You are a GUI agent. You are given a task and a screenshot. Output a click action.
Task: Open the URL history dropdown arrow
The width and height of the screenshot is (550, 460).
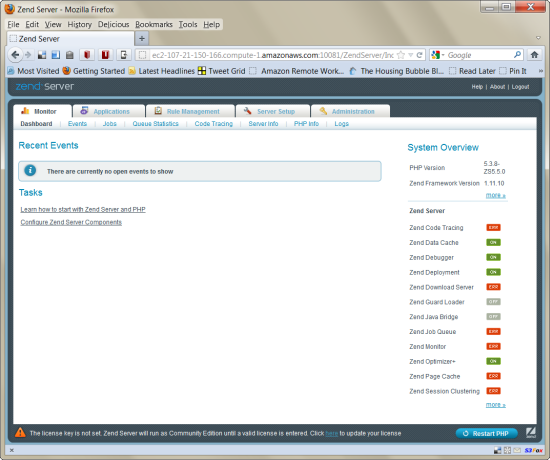(x=410, y=55)
